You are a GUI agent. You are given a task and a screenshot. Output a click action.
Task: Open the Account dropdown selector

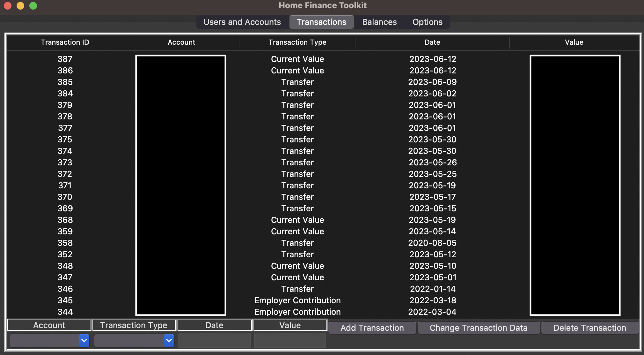[49, 341]
